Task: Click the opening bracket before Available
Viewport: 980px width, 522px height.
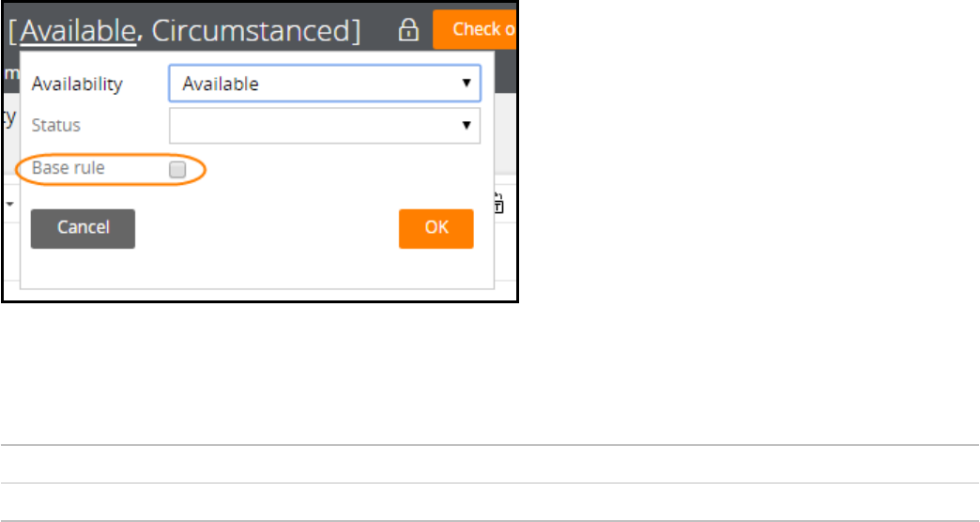Action: [x=13, y=31]
